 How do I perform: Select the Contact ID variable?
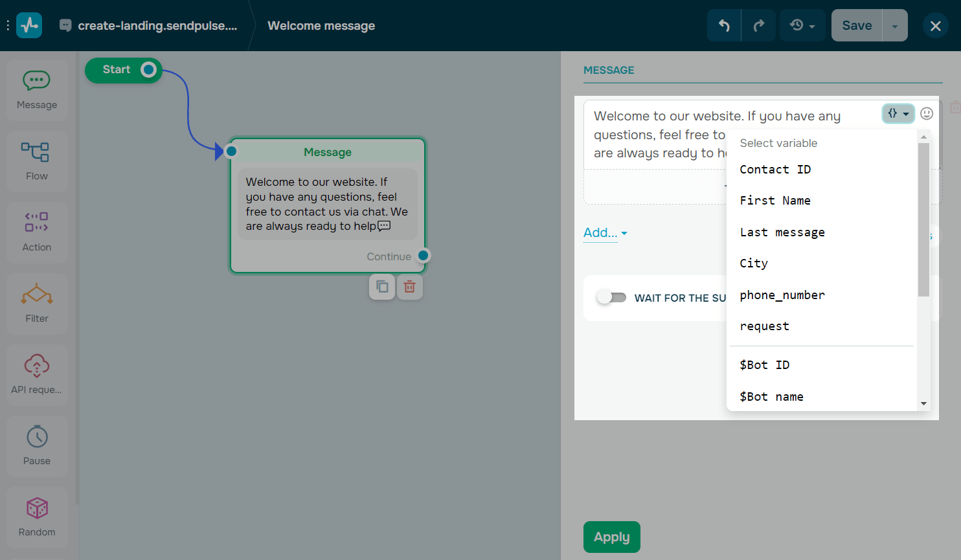pos(775,169)
